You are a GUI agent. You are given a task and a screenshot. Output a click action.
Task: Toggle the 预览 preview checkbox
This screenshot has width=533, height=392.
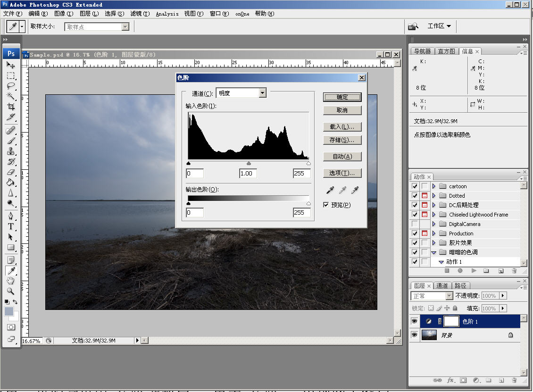(x=326, y=205)
